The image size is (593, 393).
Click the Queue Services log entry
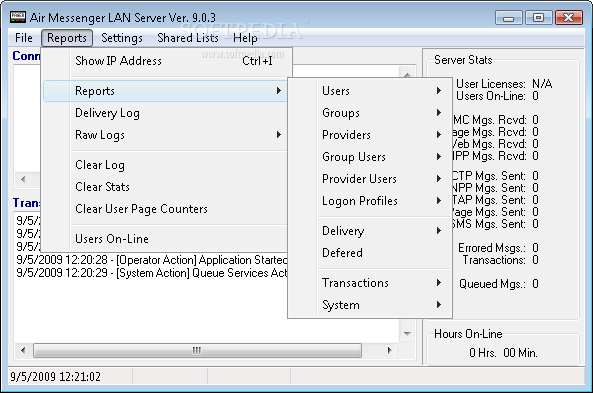[x=152, y=273]
